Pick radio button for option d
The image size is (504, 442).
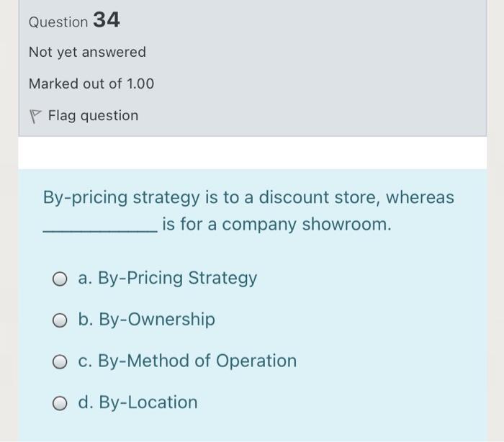[x=60, y=403]
